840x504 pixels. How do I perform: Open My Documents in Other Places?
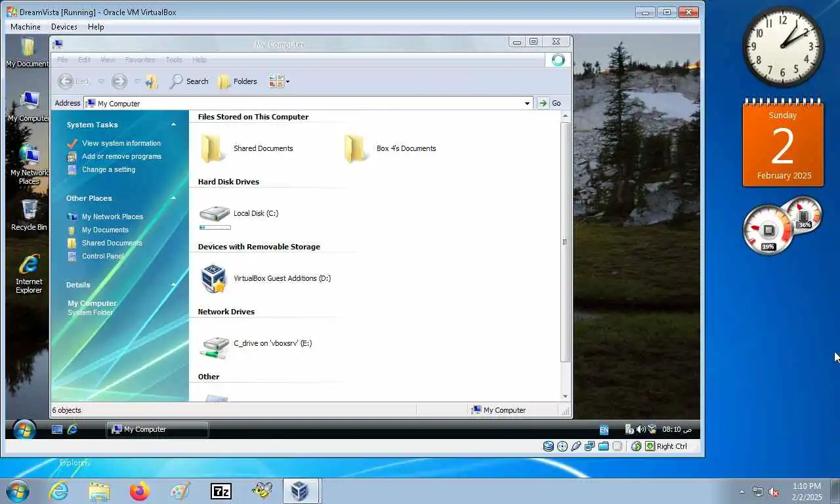(x=105, y=230)
